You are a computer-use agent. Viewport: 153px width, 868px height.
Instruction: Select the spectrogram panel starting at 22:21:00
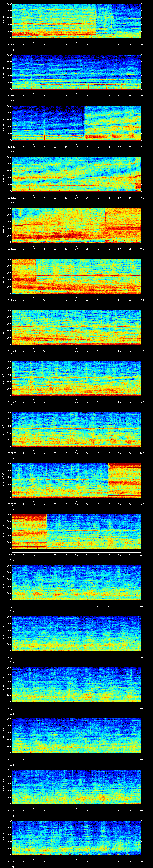pos(77,378)
